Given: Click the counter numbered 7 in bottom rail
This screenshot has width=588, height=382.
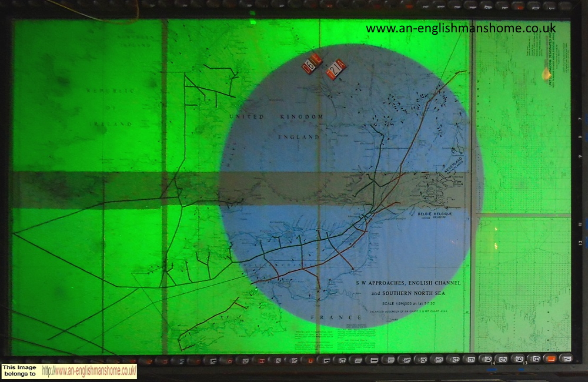Looking at the screenshot, I should coord(566,358).
